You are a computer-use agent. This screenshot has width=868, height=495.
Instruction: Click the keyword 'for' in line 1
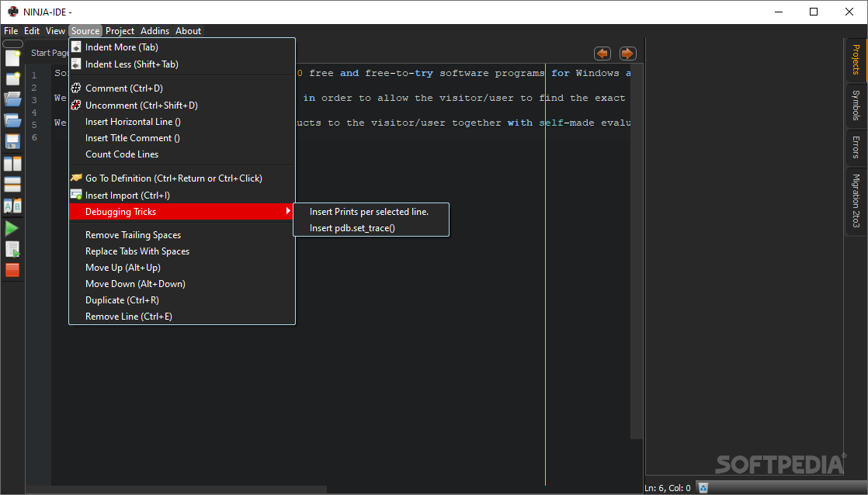tap(561, 73)
